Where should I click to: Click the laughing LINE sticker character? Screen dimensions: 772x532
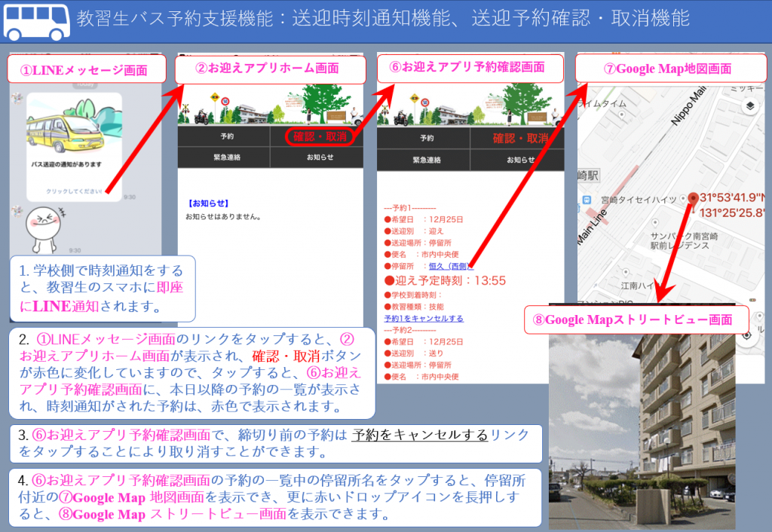coord(42,226)
